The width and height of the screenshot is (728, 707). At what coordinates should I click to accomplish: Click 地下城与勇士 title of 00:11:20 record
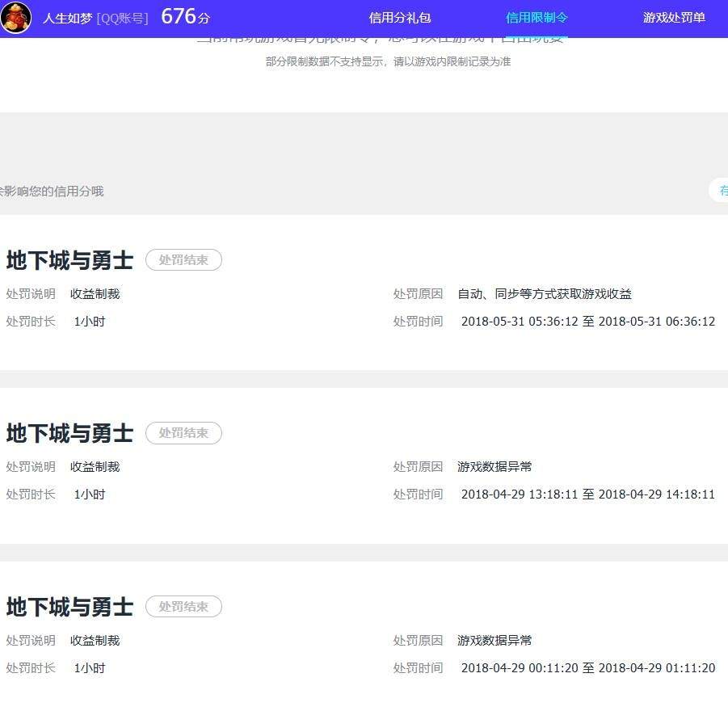point(70,607)
